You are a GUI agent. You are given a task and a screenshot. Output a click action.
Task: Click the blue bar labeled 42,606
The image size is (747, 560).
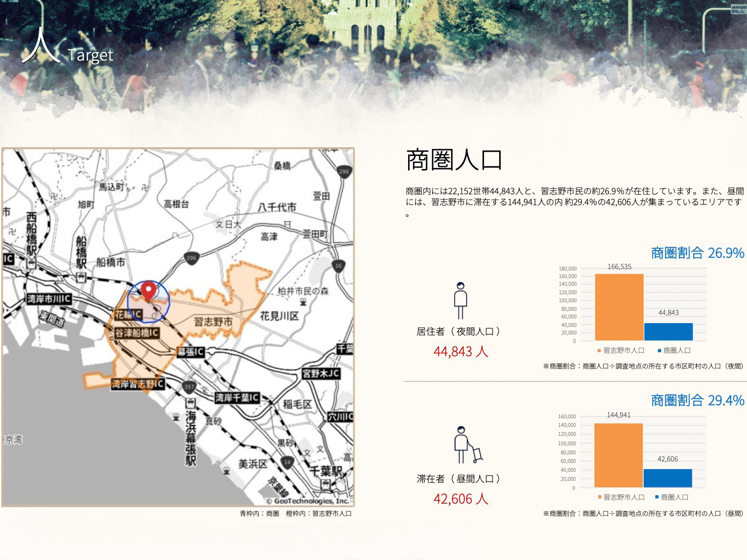coord(667,478)
